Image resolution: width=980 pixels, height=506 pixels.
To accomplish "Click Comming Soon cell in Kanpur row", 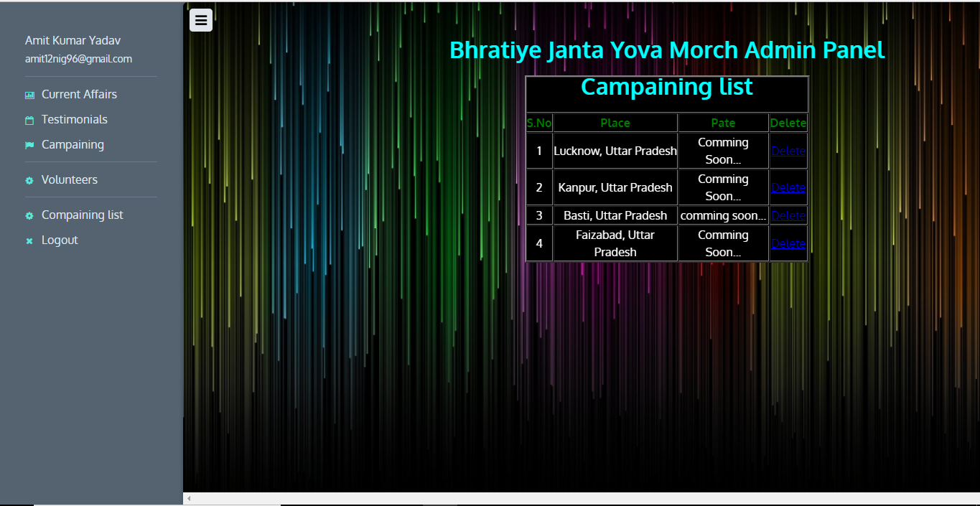I will [723, 187].
